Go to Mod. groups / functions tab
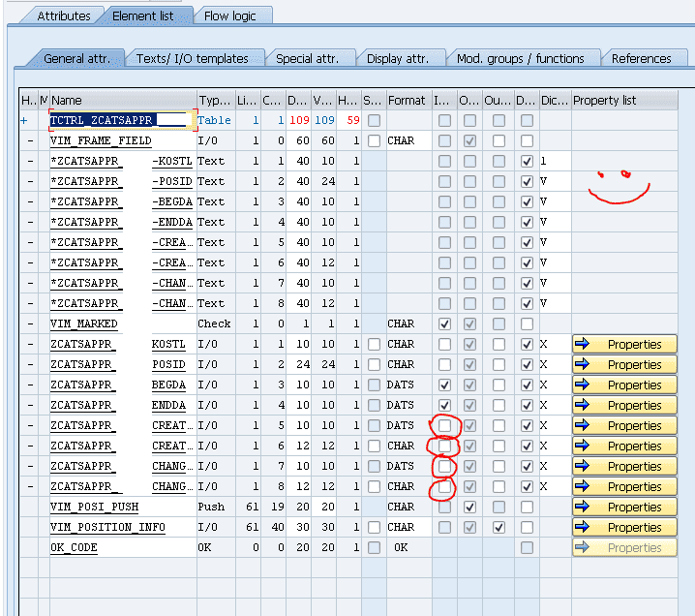The width and height of the screenshot is (695, 616). point(521,59)
